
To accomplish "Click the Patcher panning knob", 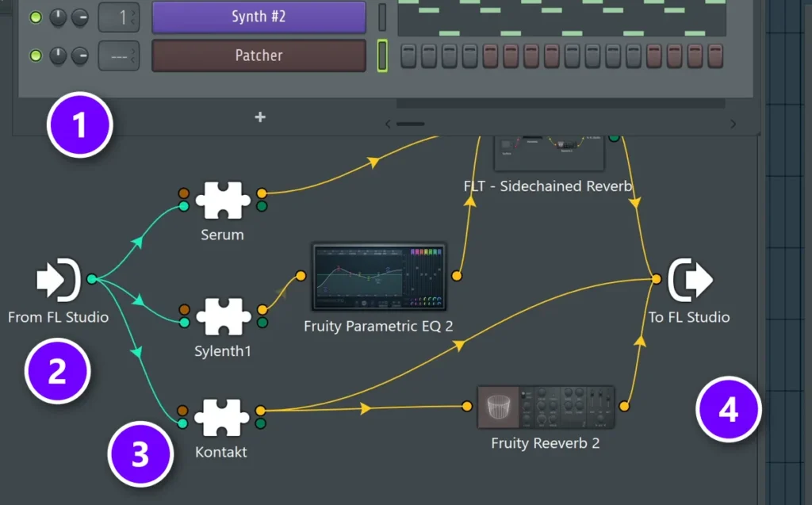I will [58, 55].
